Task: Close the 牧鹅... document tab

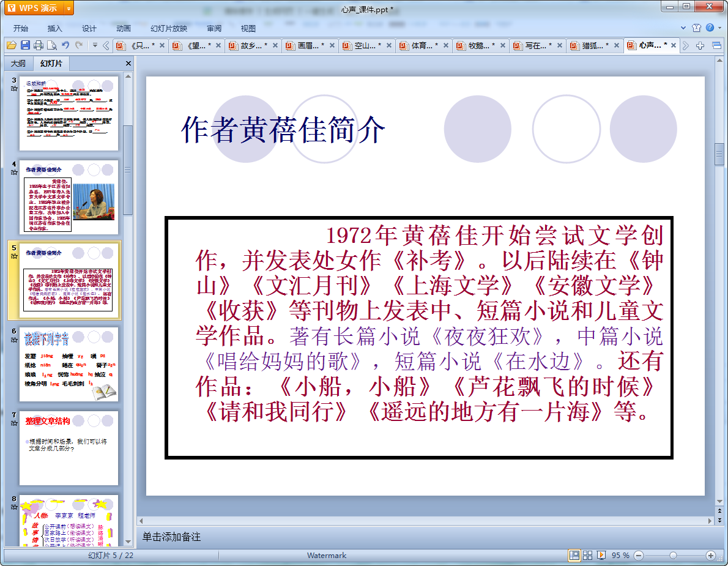Action: pyautogui.click(x=503, y=45)
